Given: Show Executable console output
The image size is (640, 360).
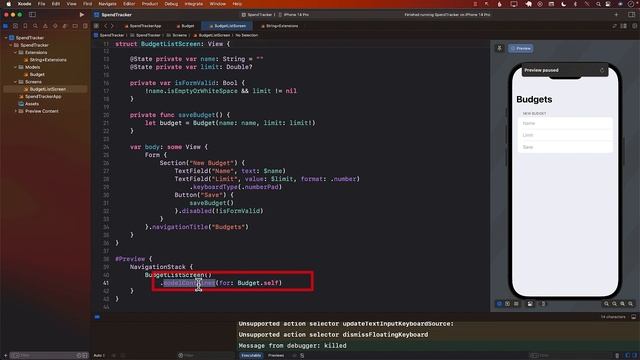Looking at the screenshot, I should pos(251,356).
